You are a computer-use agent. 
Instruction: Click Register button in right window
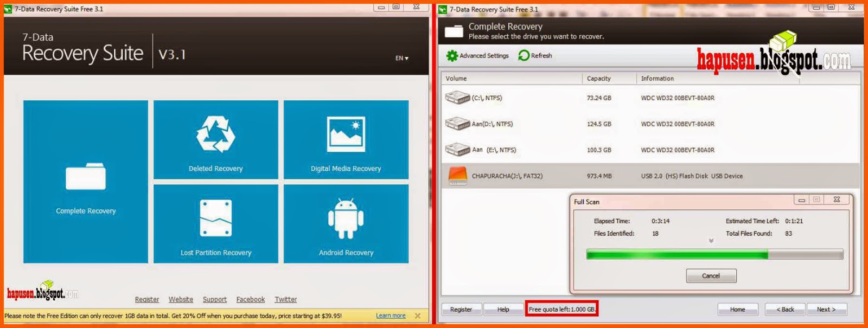pyautogui.click(x=461, y=310)
